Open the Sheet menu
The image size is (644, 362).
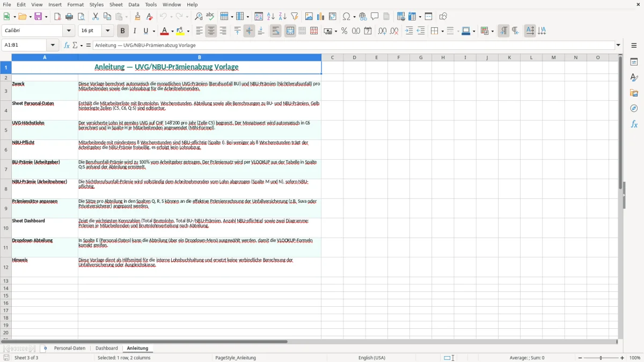pyautogui.click(x=116, y=4)
